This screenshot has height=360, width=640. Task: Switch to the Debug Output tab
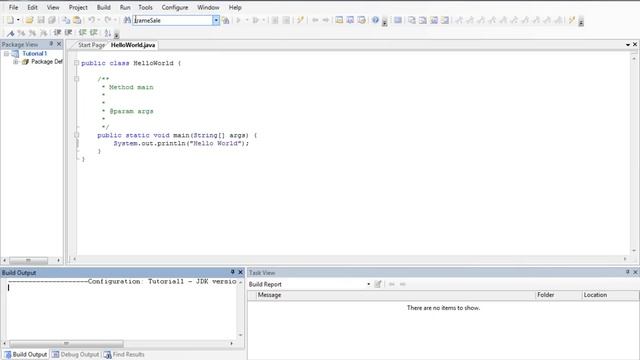pyautogui.click(x=76, y=354)
